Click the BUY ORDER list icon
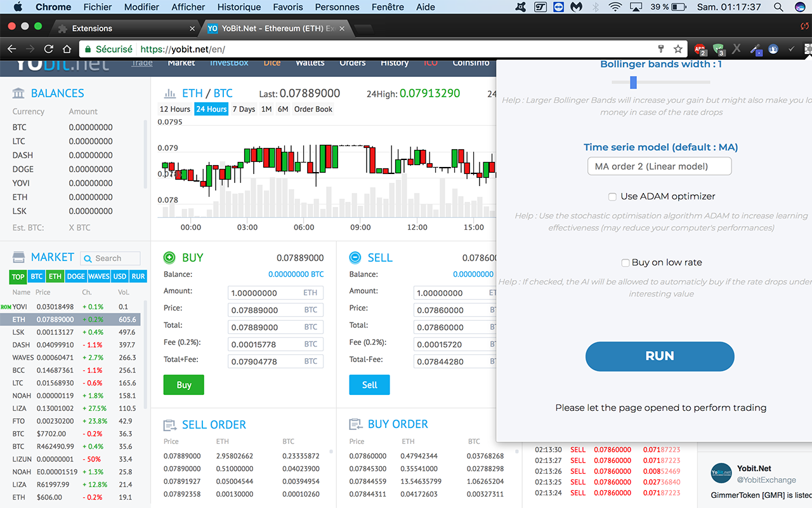812x508 pixels. coord(355,424)
